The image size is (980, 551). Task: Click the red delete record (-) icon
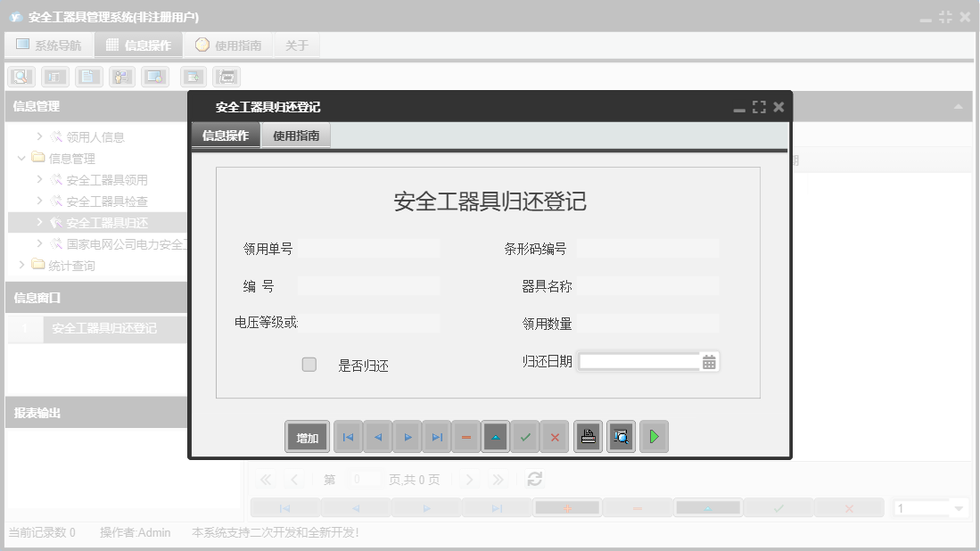[465, 436]
